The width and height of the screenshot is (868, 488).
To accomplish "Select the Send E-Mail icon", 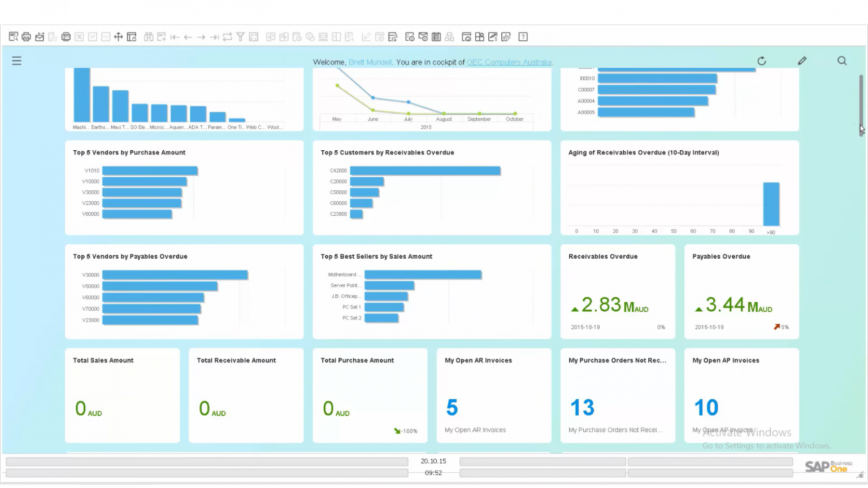I will point(40,36).
